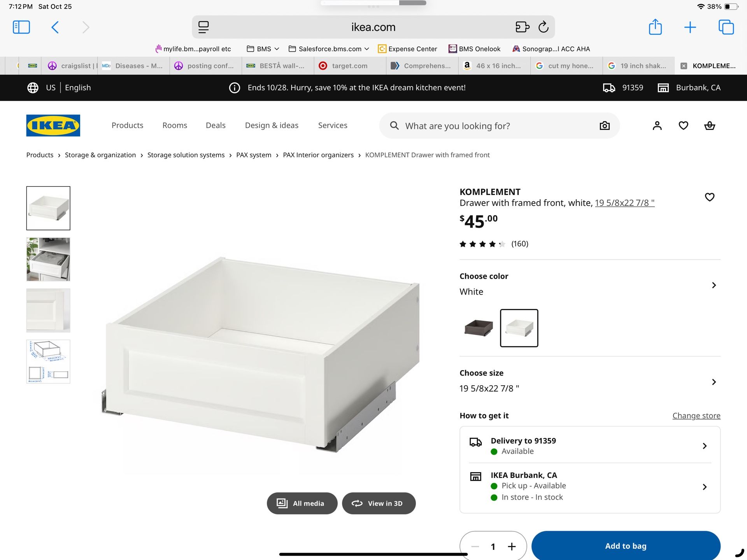The height and width of the screenshot is (560, 747).
Task: Reload the page in Safari
Action: point(544,27)
